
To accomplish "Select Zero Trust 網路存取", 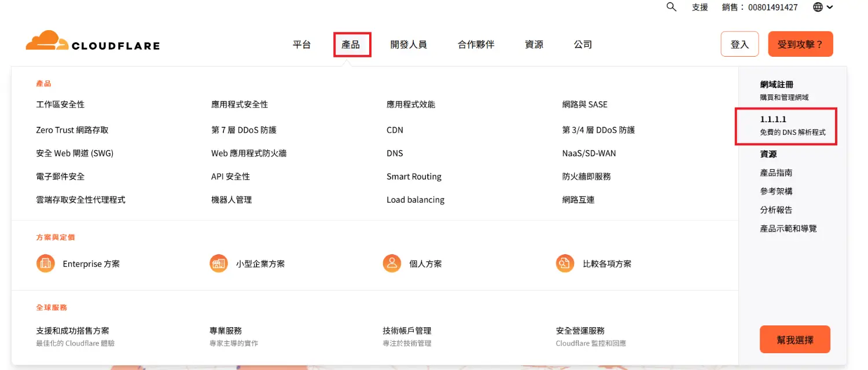I will coord(72,130).
